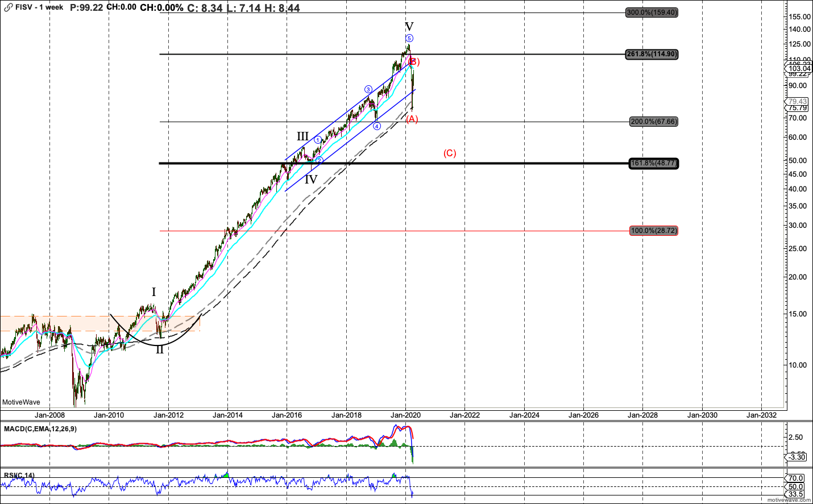This screenshot has width=813, height=504.
Task: Click the Jan-2032 date on time axis
Action: pos(761,415)
